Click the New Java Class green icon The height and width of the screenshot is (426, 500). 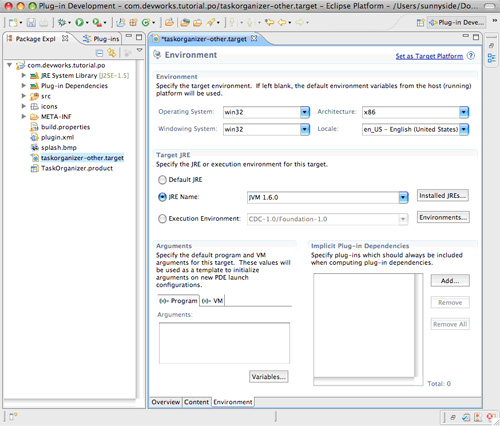click(146, 22)
